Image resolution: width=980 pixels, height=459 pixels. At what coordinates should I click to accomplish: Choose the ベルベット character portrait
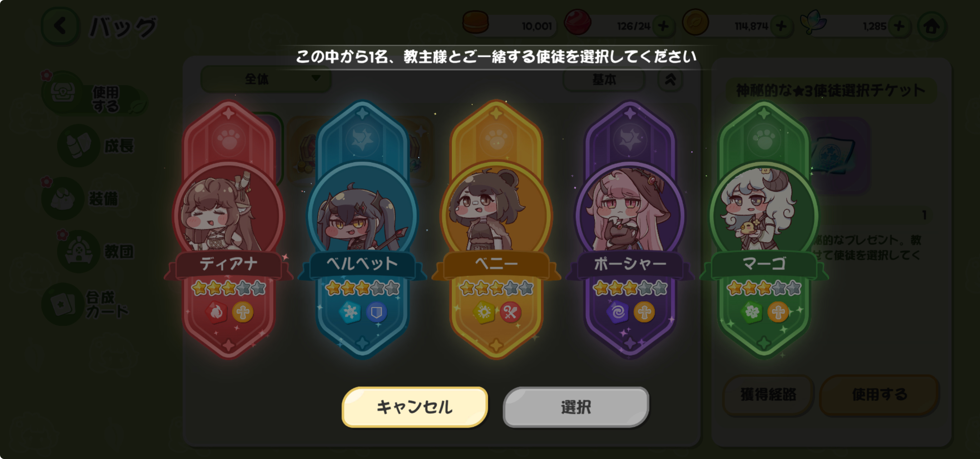[362, 214]
